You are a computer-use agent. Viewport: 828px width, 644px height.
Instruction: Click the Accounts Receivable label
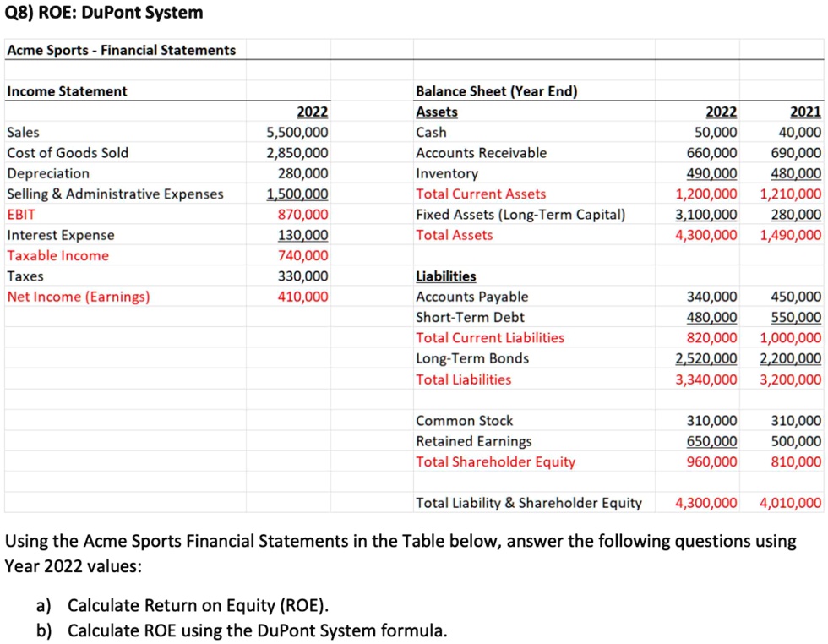478,153
